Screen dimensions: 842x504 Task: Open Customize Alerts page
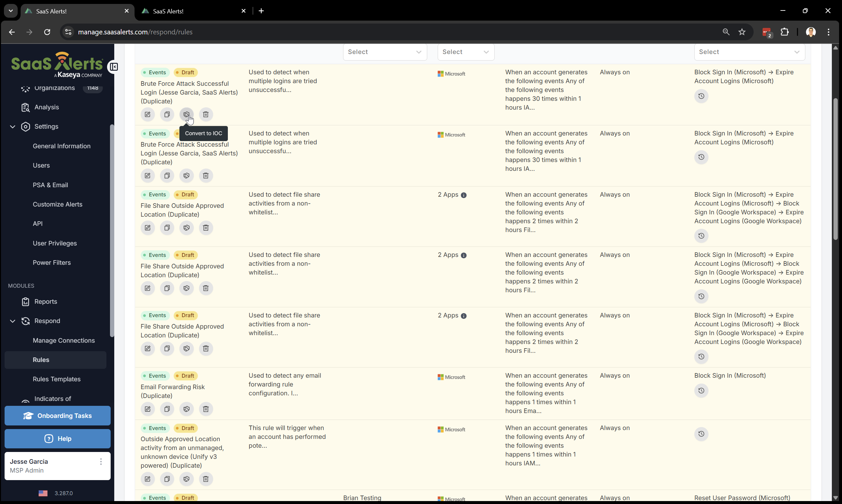(57, 205)
